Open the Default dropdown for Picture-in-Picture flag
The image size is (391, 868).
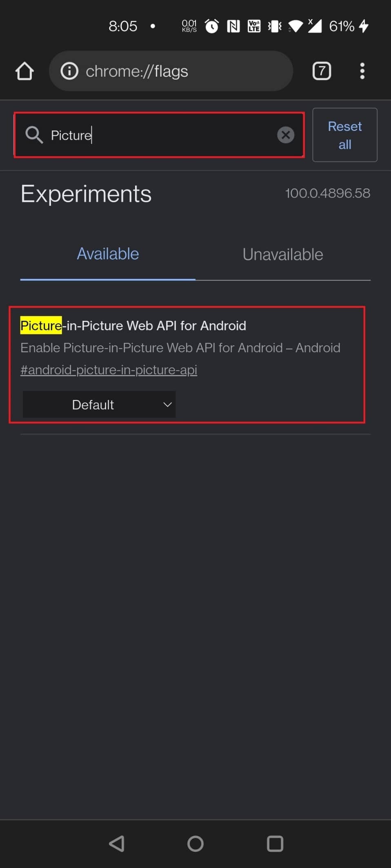tap(99, 404)
